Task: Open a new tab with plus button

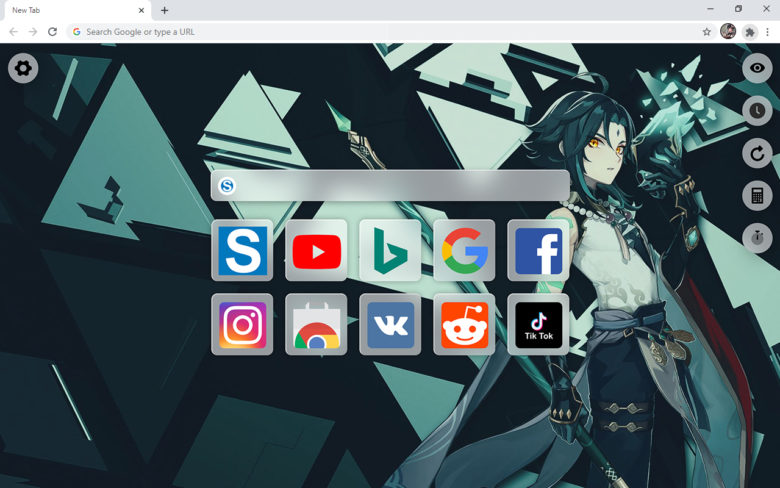Action: click(x=164, y=10)
